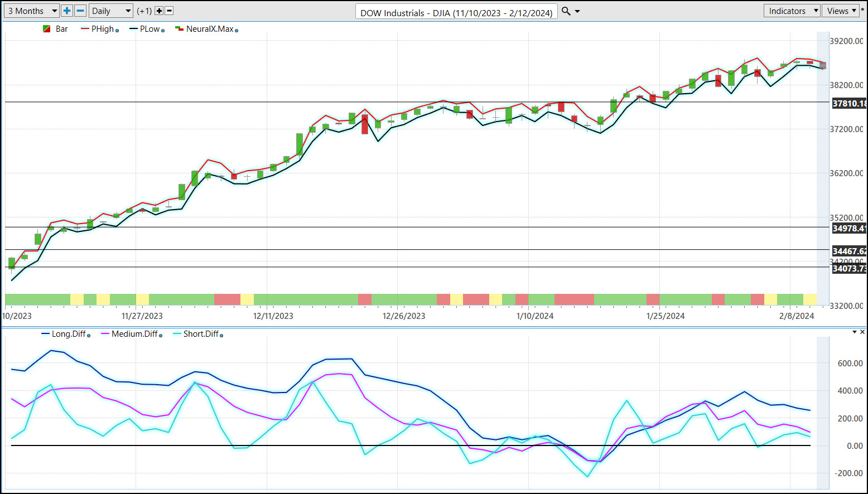Click the small dot after Medium.Diff

pos(161,336)
